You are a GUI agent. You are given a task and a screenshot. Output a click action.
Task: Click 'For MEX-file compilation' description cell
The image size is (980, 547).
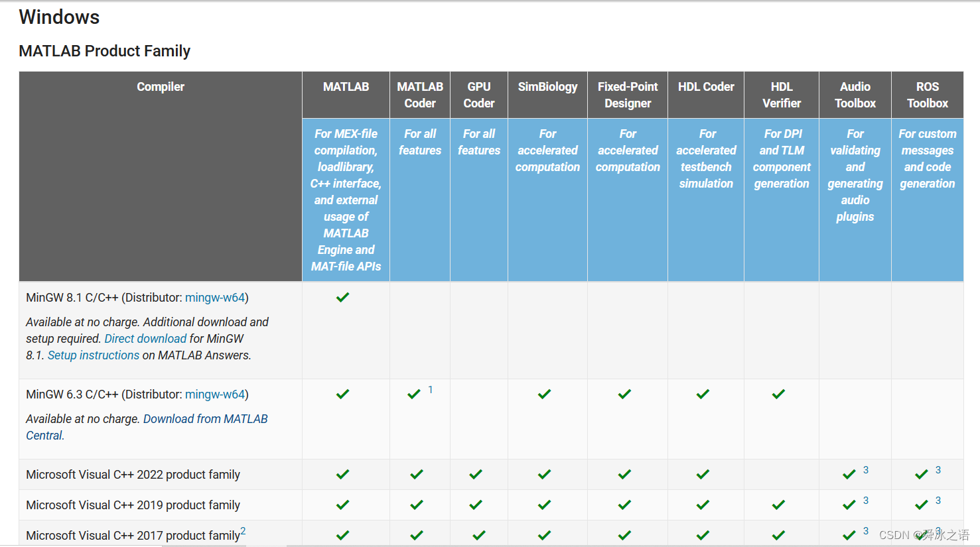tap(346, 200)
